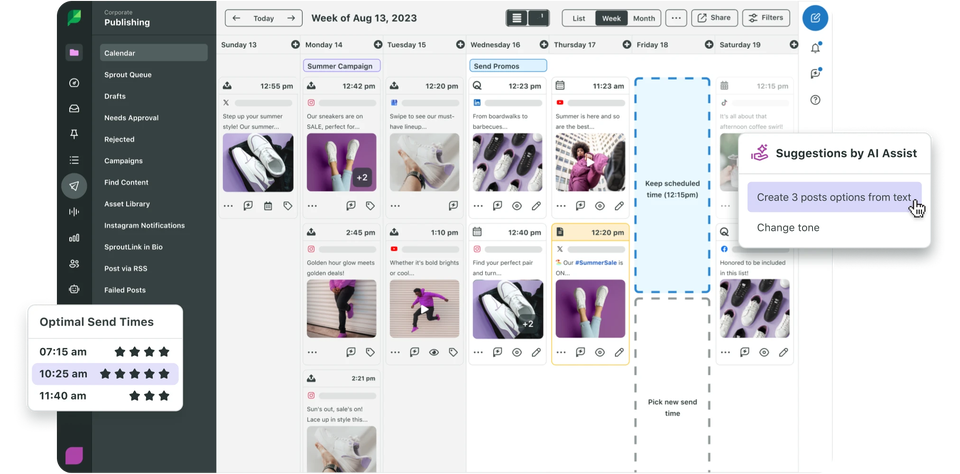Toggle eye icon on Tuesday 1:10 pm post
This screenshot has height=474, width=960.
tap(434, 352)
